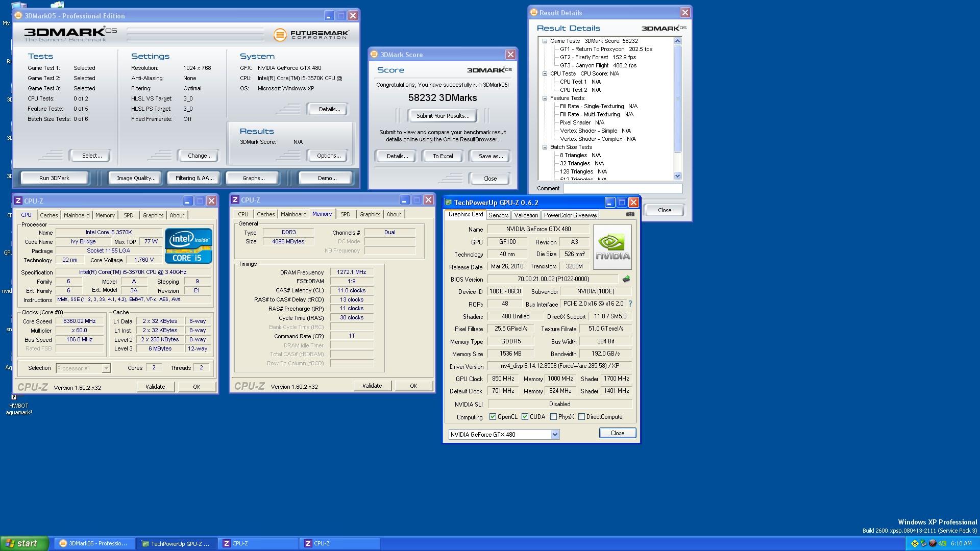This screenshot has width=980, height=551.
Task: Click the NVIDIA logo in GPU-Z
Action: (x=612, y=247)
